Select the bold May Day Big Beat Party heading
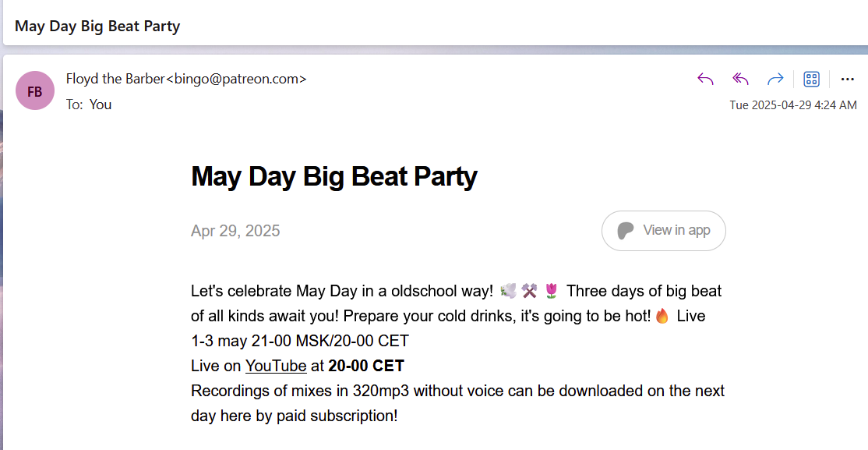Image resolution: width=868 pixels, height=450 pixels. point(333,176)
